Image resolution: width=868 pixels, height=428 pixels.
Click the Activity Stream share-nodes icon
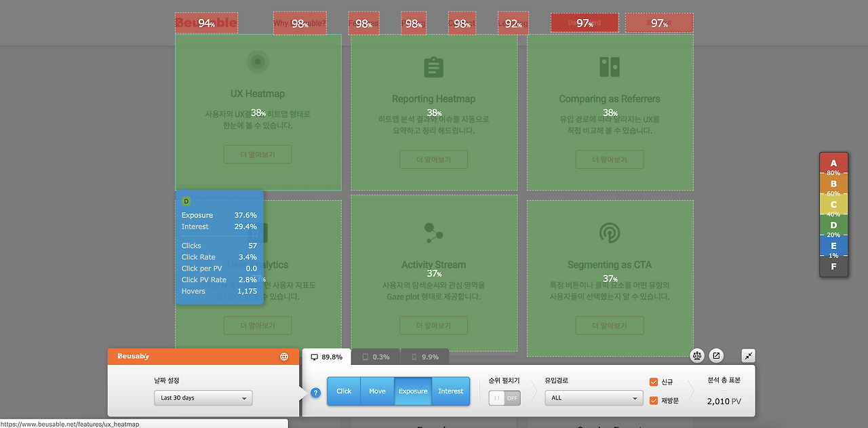433,233
